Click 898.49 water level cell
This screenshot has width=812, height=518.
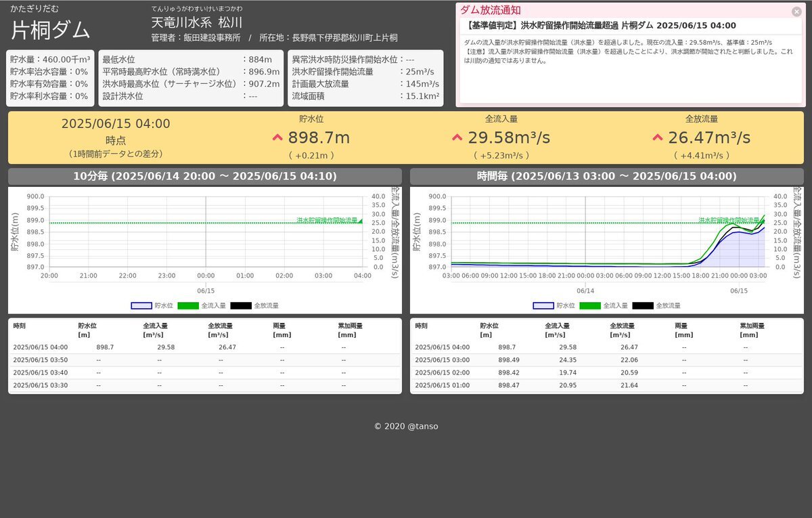point(509,360)
